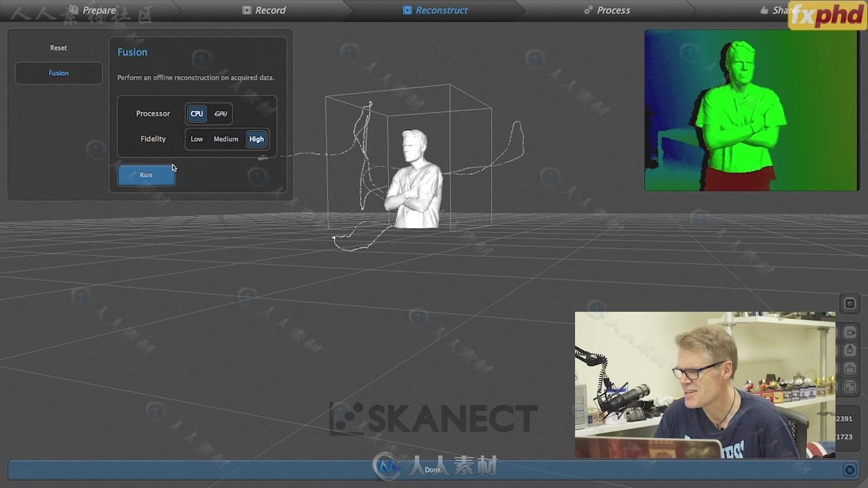Click the 3D scanned bust model
The image size is (868, 488).
pyautogui.click(x=414, y=180)
